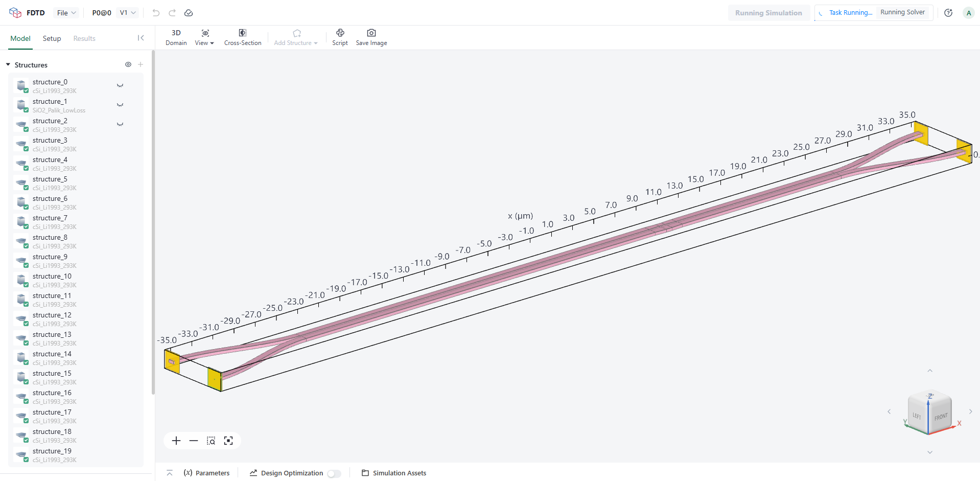Open the Simulation Assets panel
The height and width of the screenshot is (481, 980).
[x=394, y=473]
